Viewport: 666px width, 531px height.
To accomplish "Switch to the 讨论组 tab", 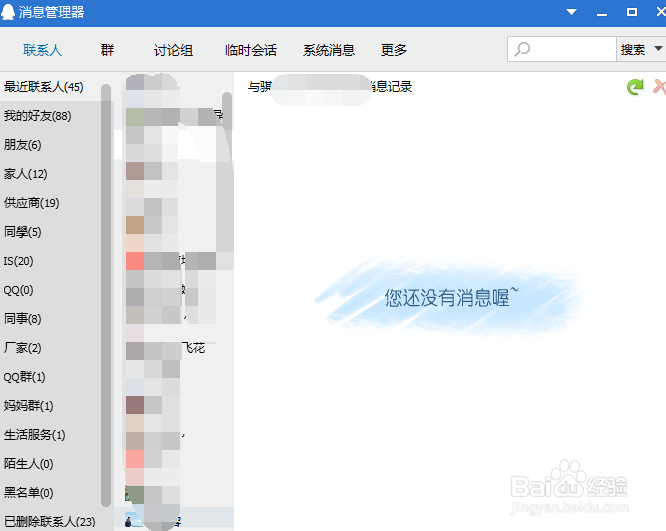I will click(x=173, y=50).
